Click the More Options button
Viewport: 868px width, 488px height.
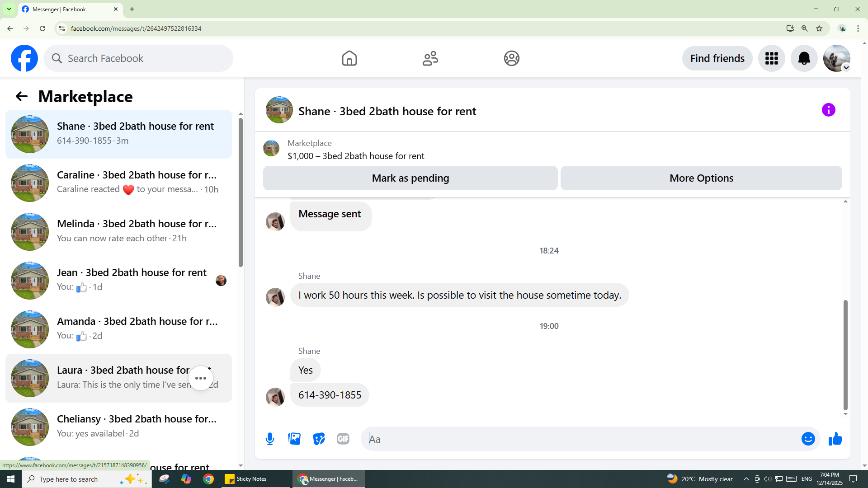point(701,178)
